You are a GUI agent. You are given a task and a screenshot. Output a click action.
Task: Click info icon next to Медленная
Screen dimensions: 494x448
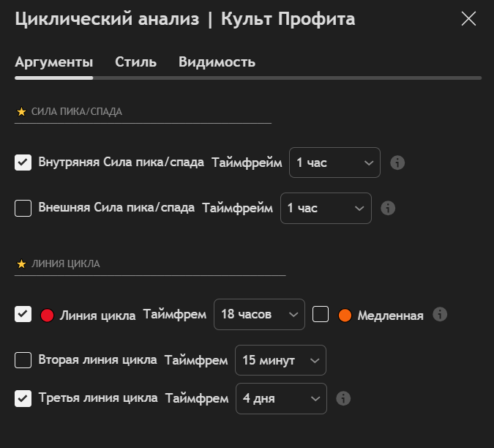440,315
